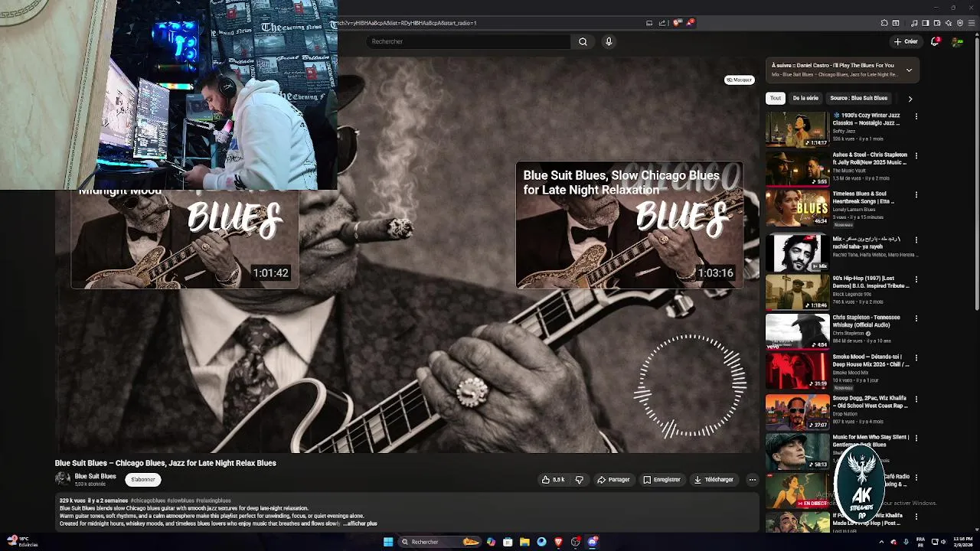Download video with Télécharger button

click(x=714, y=480)
